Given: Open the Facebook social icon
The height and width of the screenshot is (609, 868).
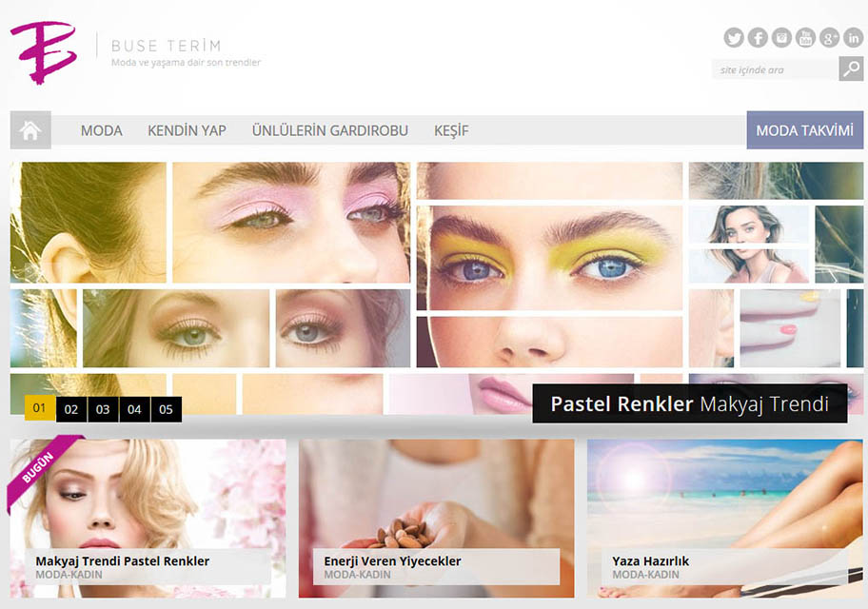Looking at the screenshot, I should coord(758,38).
